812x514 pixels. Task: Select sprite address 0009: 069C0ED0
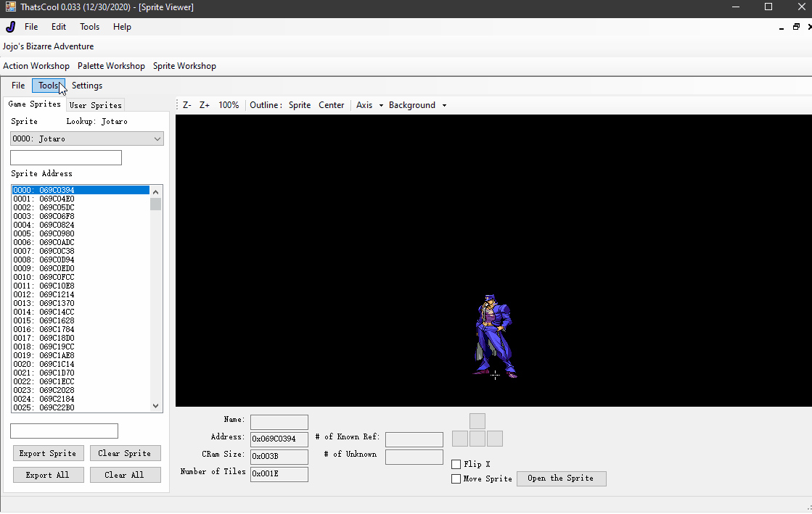tap(81, 268)
